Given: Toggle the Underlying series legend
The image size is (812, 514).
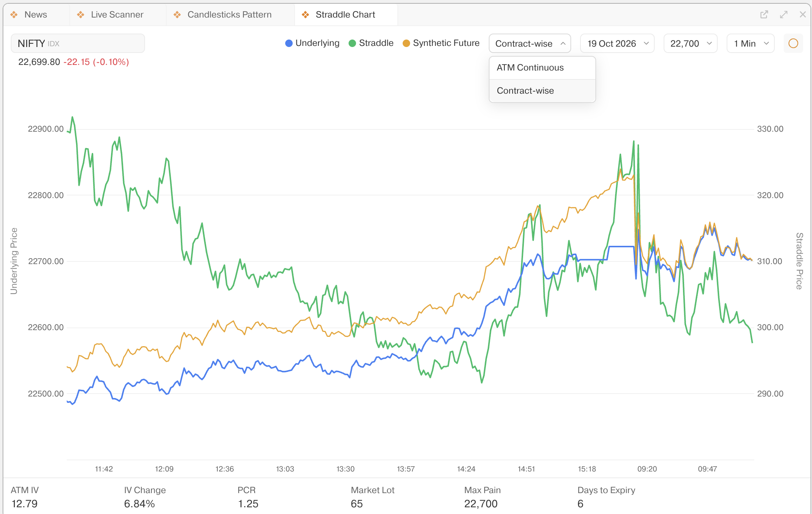Looking at the screenshot, I should (x=312, y=43).
